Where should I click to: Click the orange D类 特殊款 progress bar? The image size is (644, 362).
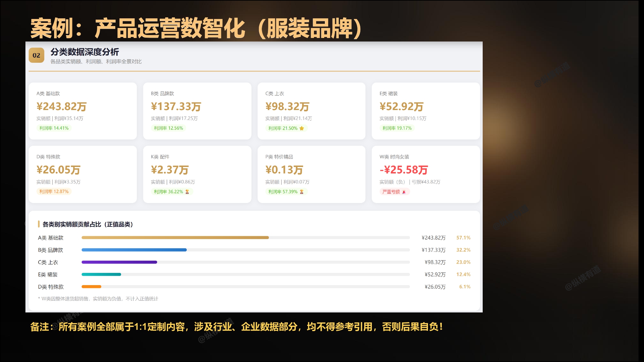pyautogui.click(x=91, y=286)
